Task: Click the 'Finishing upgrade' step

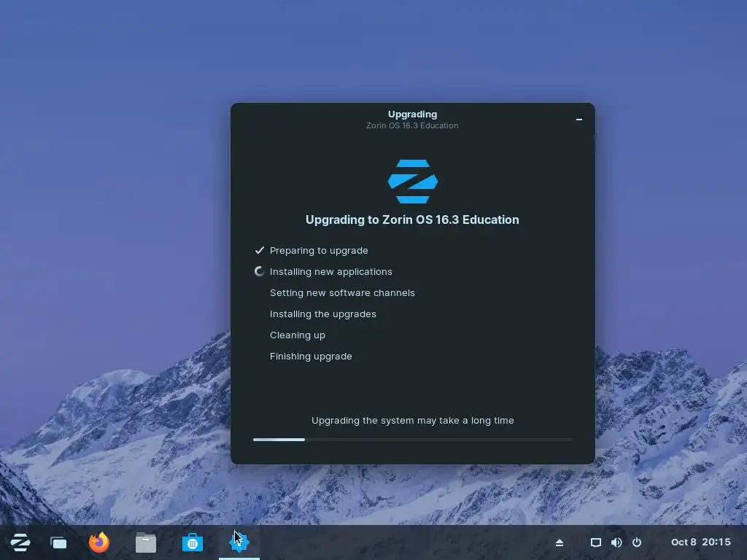Action: coord(311,356)
